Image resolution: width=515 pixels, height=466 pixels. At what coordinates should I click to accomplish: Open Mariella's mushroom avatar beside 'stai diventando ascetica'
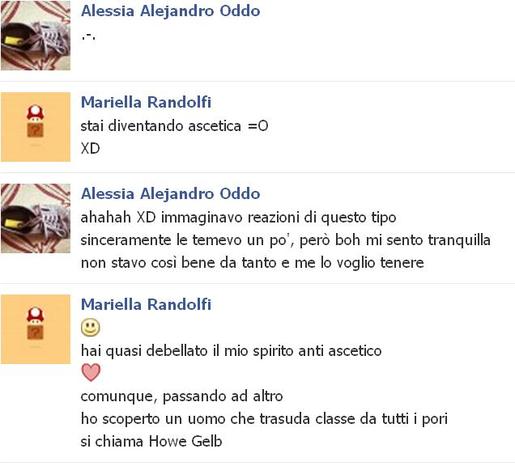(x=36, y=127)
